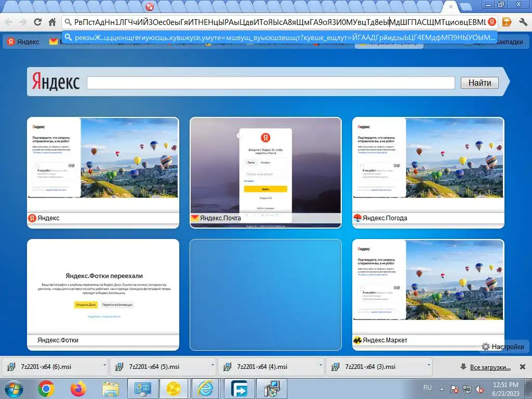This screenshot has height=399, width=532.
Task: Click the orange extension icon beside address bar
Action: tap(507, 22)
